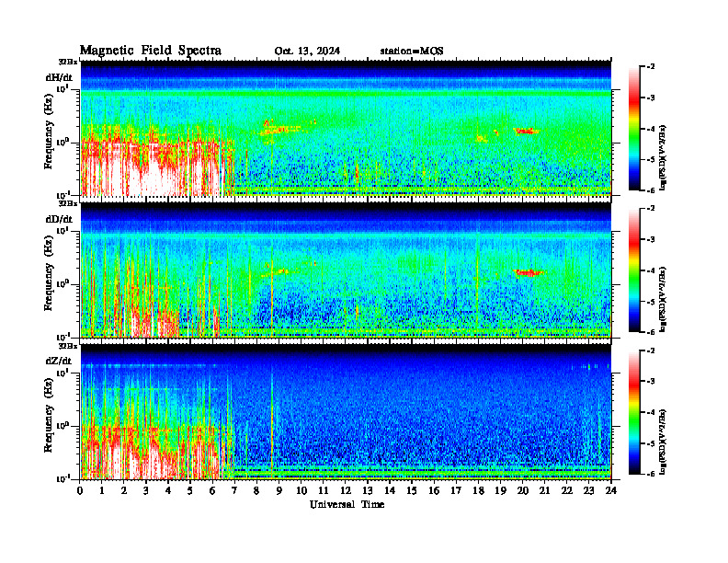
Task: Click the -3 value on the dD/dt color scale
Action: pyautogui.click(x=650, y=240)
